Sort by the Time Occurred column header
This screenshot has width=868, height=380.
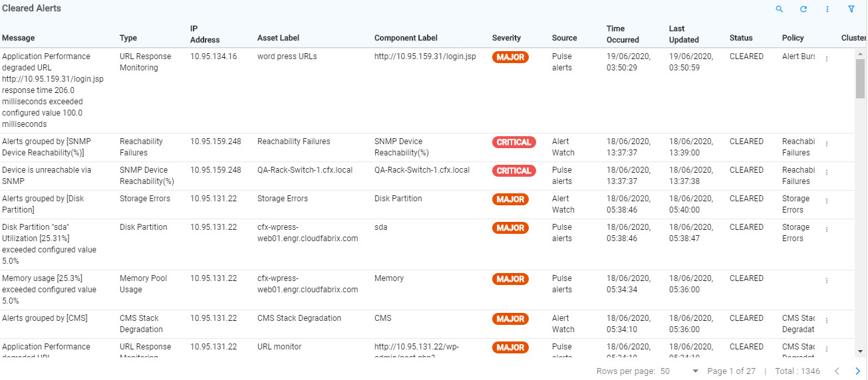(623, 34)
